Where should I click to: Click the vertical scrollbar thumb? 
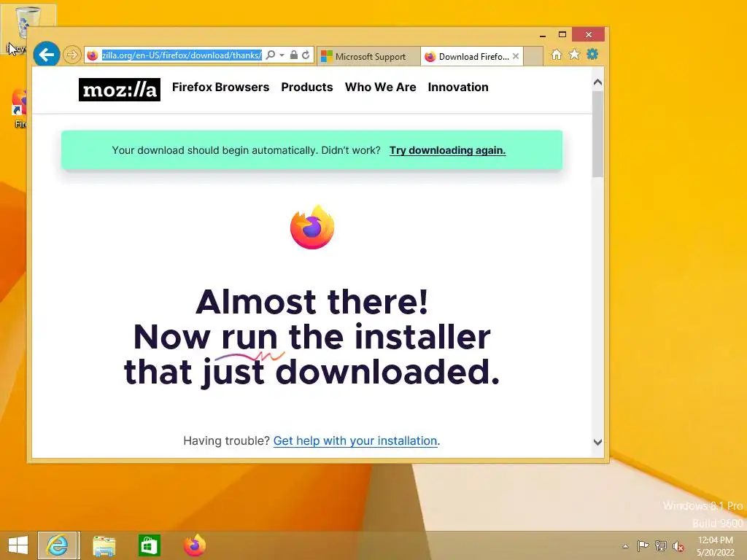coord(598,134)
